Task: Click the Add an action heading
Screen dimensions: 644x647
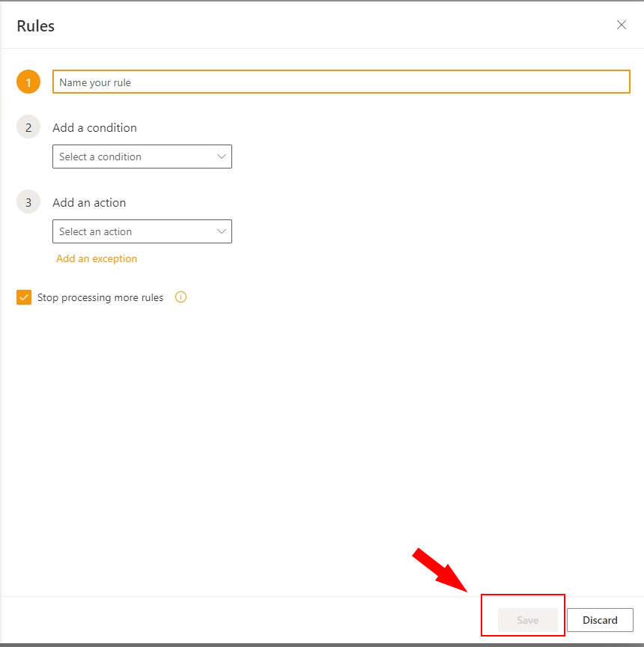Action: 89,202
